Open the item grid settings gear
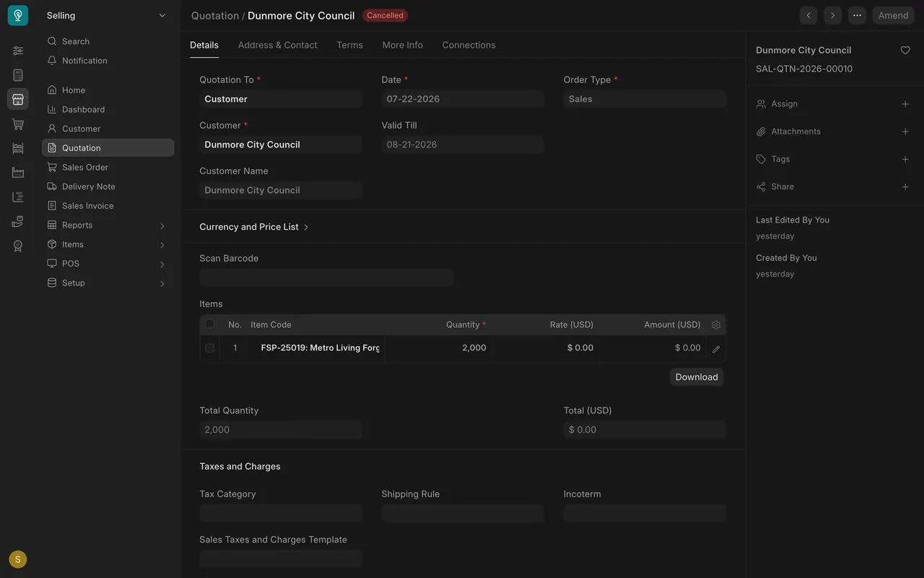Screen dimensions: 924x578 [x=716, y=325]
